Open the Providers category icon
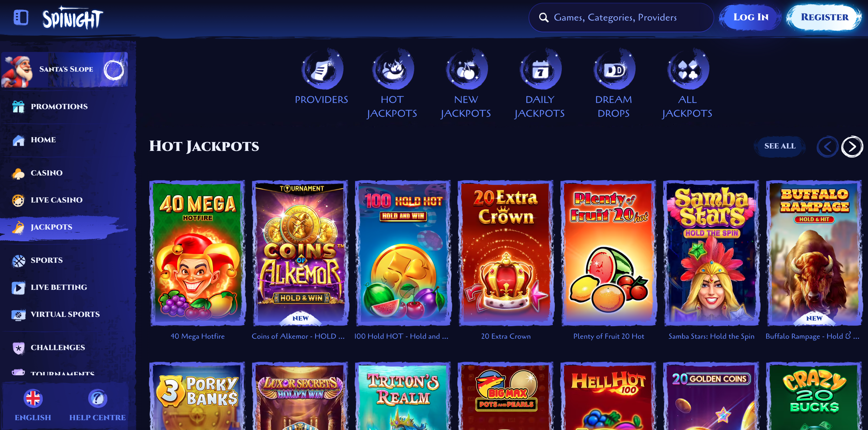868x430 pixels. 322,69
